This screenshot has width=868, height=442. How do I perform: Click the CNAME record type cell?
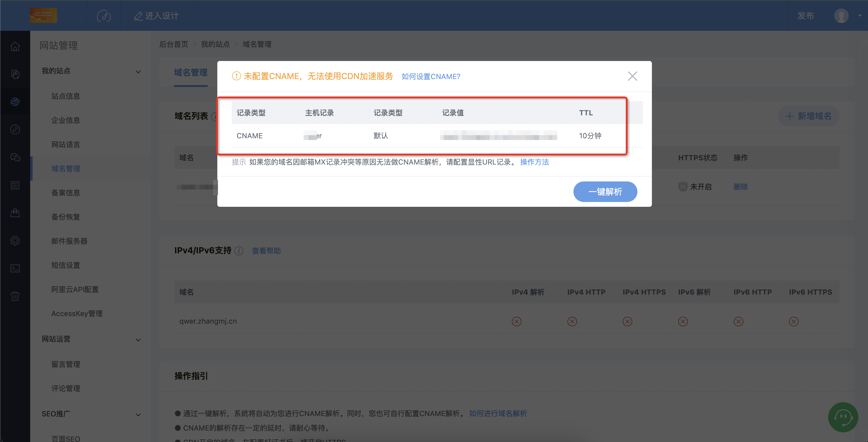[249, 136]
